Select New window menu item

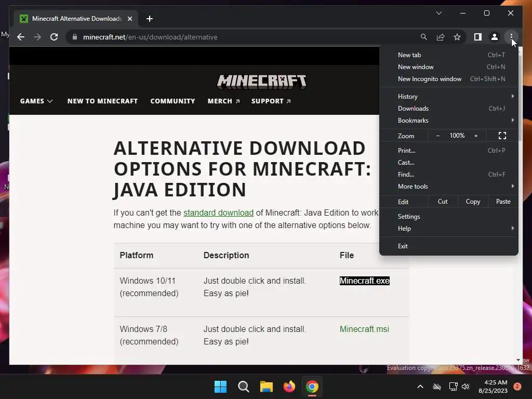449,67
